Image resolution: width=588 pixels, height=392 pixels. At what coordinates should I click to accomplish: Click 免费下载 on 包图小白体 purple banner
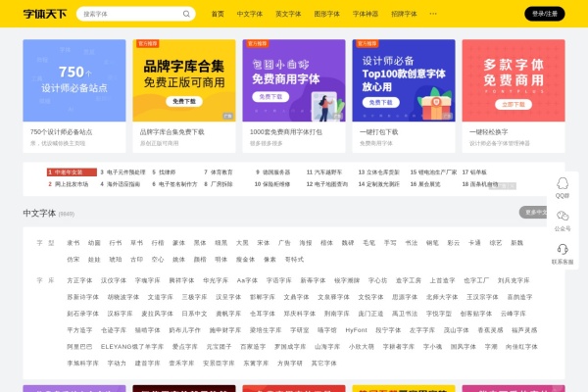270,97
